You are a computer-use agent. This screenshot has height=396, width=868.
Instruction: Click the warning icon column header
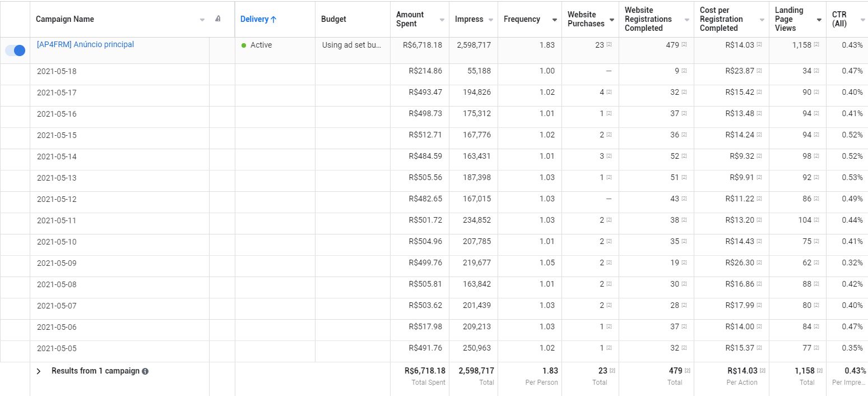point(218,19)
